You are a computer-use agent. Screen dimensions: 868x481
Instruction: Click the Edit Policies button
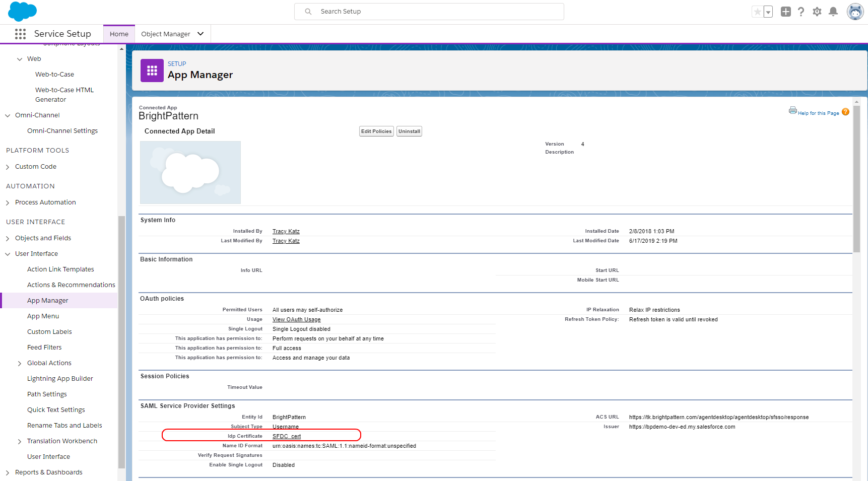pyautogui.click(x=376, y=131)
